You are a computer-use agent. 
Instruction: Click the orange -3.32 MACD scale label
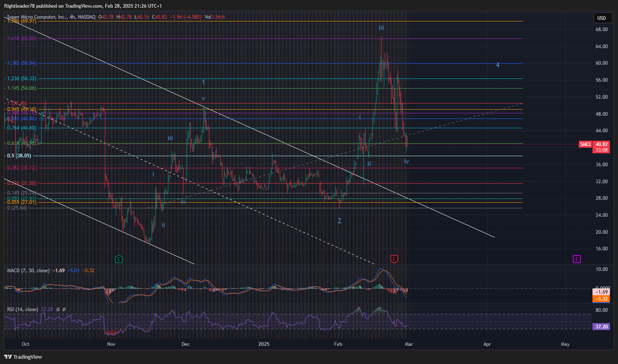[x=601, y=299]
